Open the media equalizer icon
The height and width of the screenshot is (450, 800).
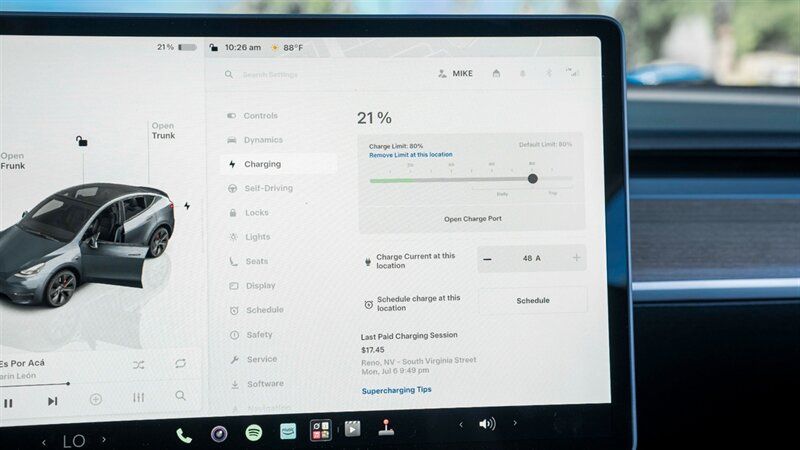(x=138, y=397)
